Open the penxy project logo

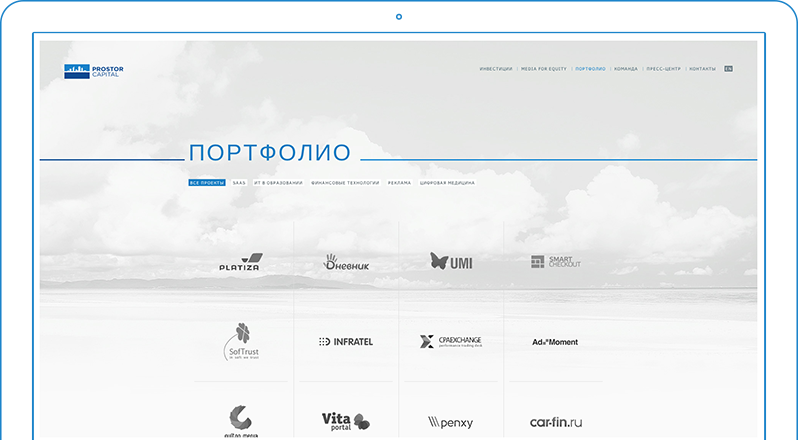coord(451,422)
